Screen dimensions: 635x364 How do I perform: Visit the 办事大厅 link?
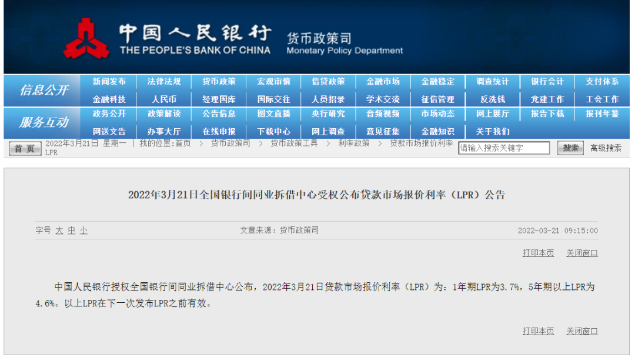(x=163, y=132)
